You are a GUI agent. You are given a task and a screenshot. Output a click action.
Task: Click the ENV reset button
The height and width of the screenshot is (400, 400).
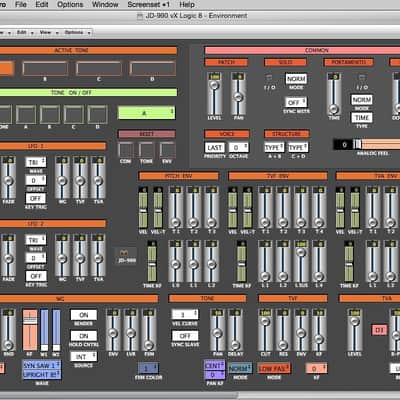167,150
